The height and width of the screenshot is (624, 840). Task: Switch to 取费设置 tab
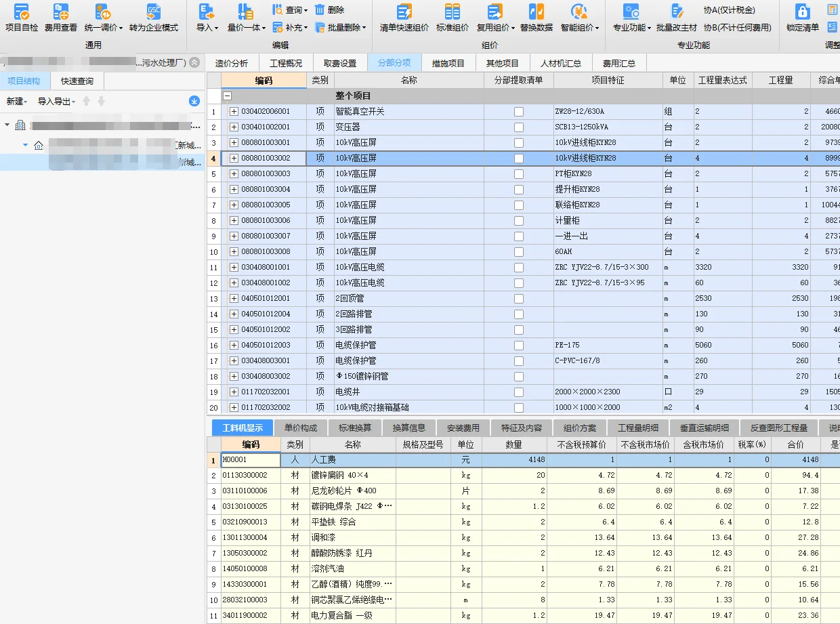coord(340,63)
